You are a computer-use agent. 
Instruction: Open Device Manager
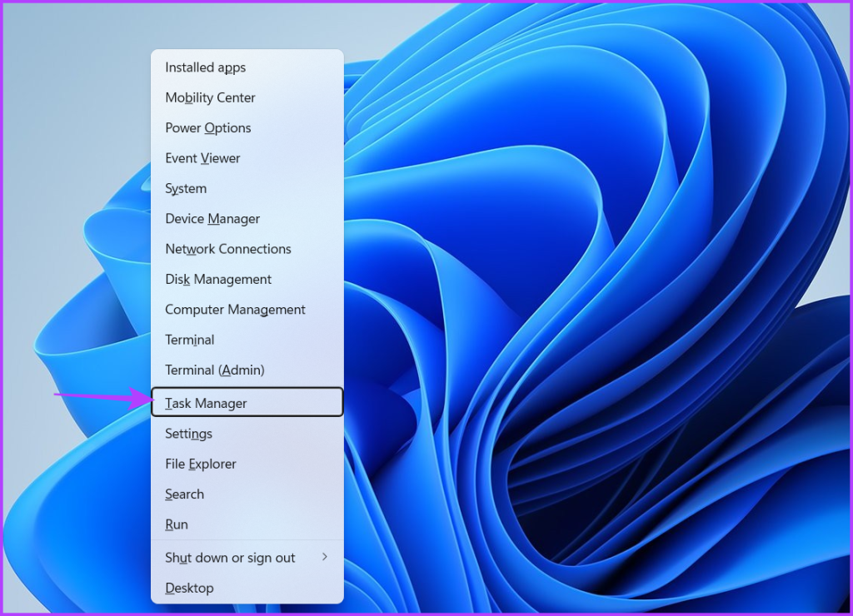pos(247,219)
